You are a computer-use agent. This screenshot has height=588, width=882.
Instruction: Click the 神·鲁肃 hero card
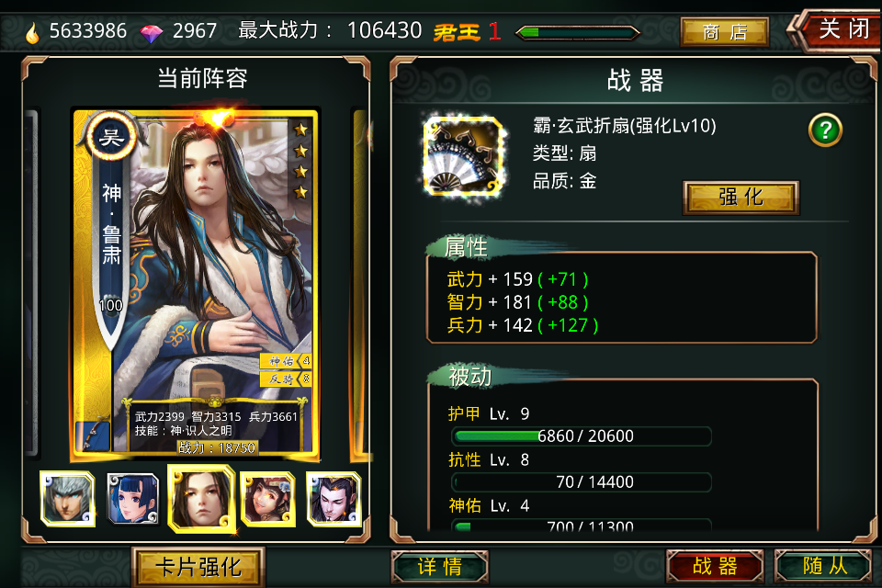pyautogui.click(x=196, y=283)
